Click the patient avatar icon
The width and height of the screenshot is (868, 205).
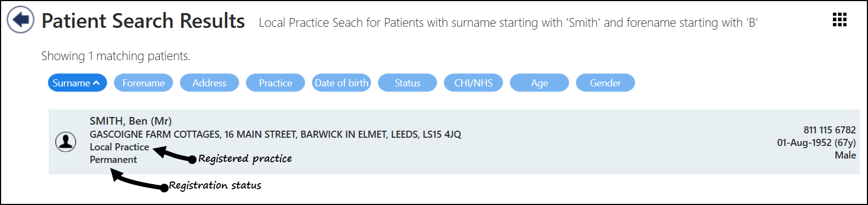coord(66,142)
